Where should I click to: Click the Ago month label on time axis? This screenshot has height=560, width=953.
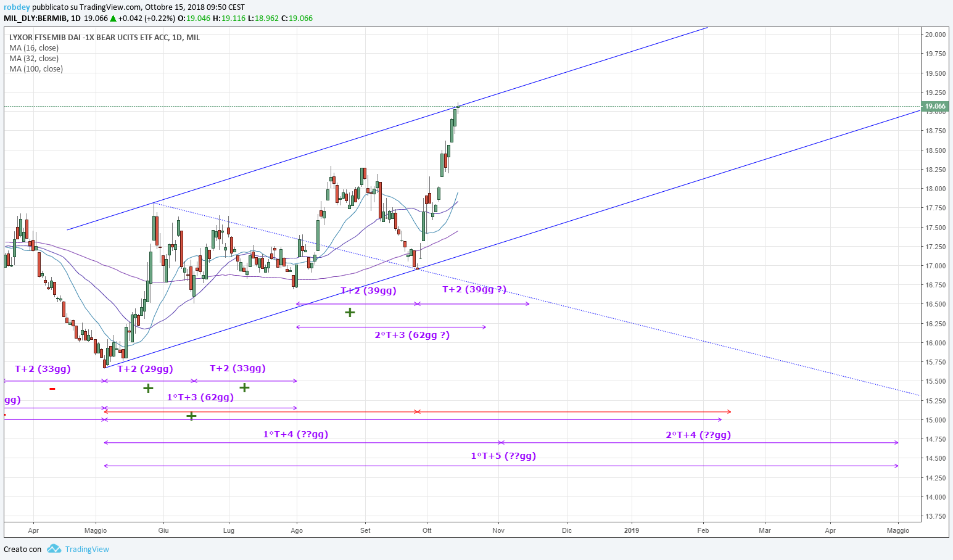(x=297, y=530)
